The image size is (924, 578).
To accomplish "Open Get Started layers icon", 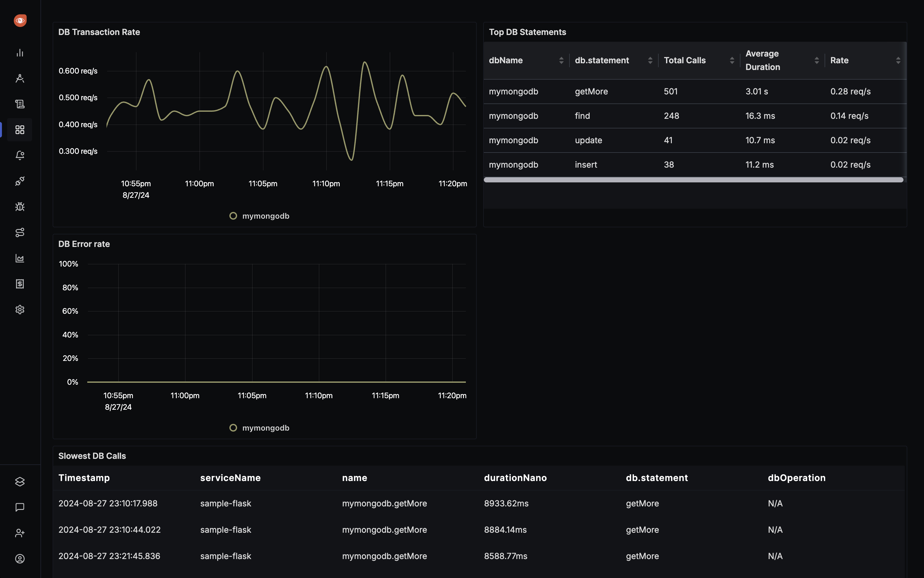I will pos(20,482).
